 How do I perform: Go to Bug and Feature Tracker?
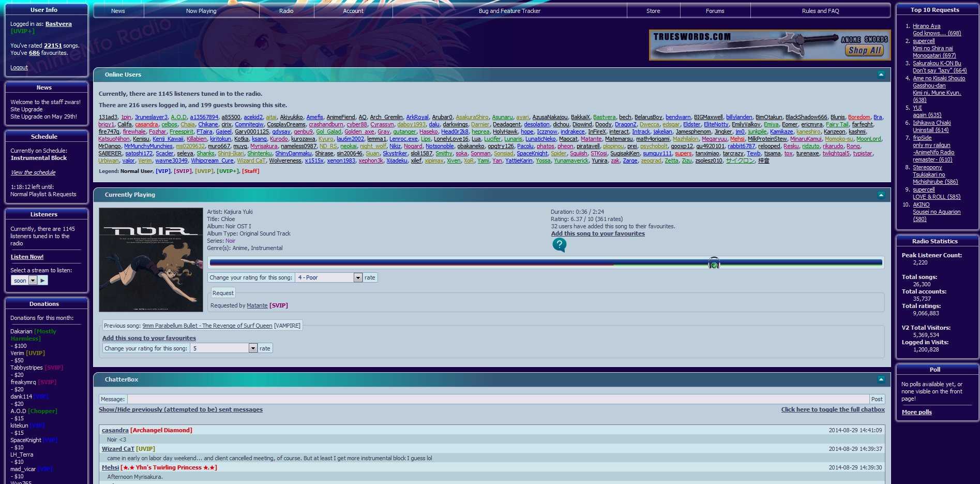point(509,11)
